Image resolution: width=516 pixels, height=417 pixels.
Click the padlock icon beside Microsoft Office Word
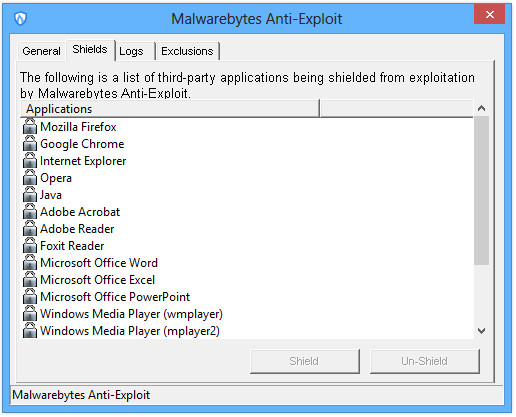30,263
